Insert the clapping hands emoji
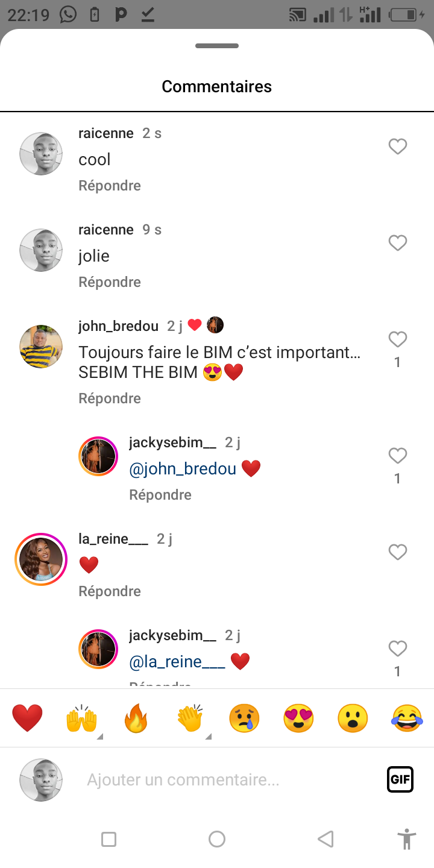 (190, 719)
